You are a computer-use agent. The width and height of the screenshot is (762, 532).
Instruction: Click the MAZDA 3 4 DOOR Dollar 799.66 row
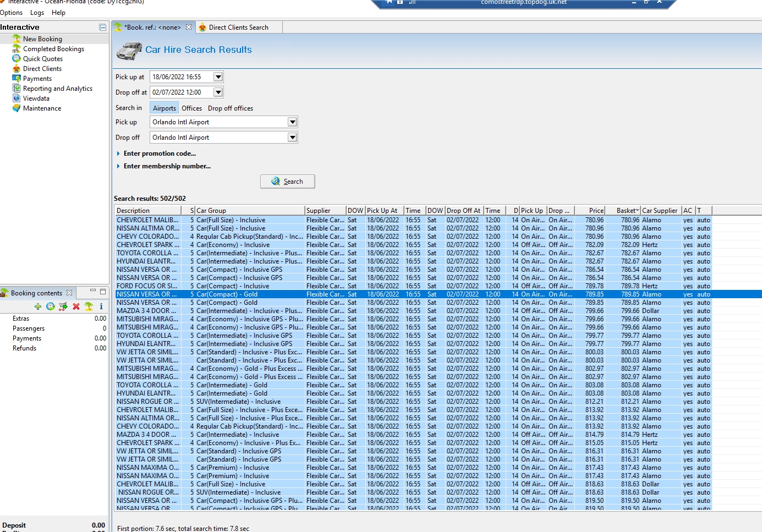414,311
